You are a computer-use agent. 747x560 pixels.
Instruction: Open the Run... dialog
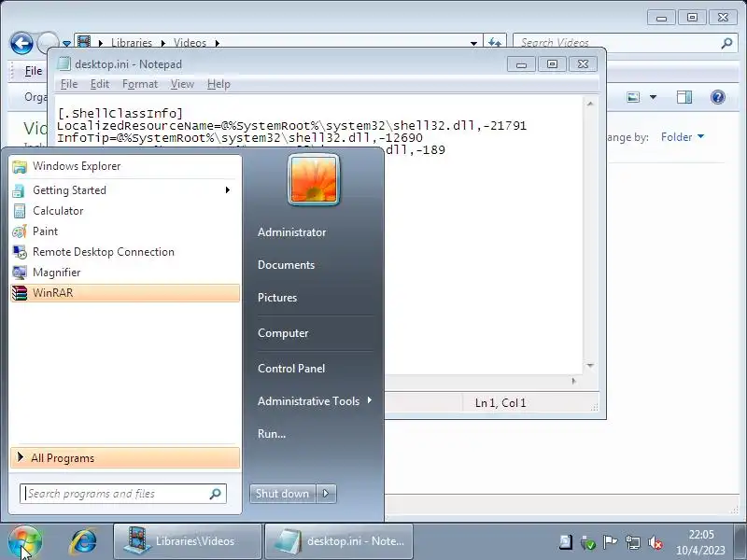[x=272, y=434]
